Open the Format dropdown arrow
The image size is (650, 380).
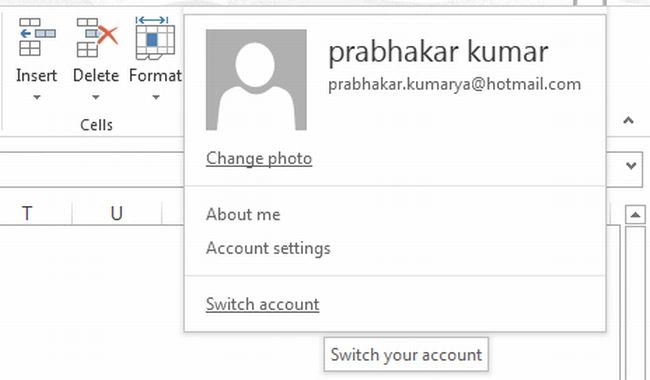click(156, 97)
